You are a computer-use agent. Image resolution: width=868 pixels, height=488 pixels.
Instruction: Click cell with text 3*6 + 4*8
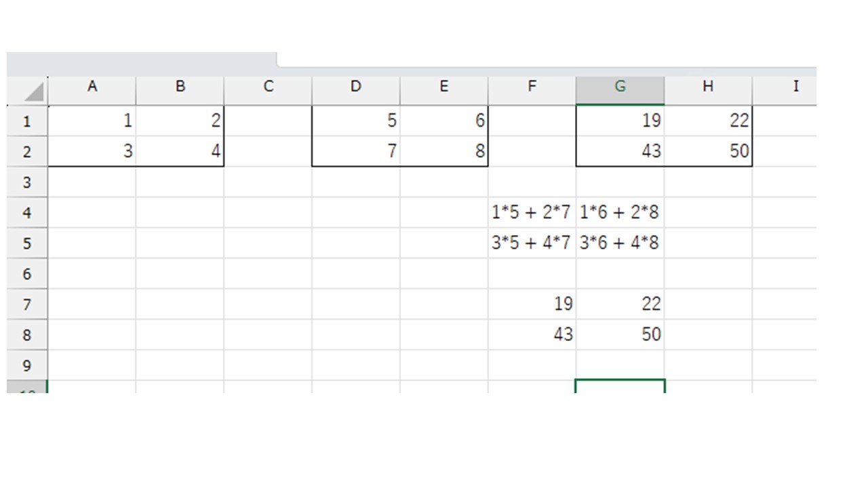[620, 243]
